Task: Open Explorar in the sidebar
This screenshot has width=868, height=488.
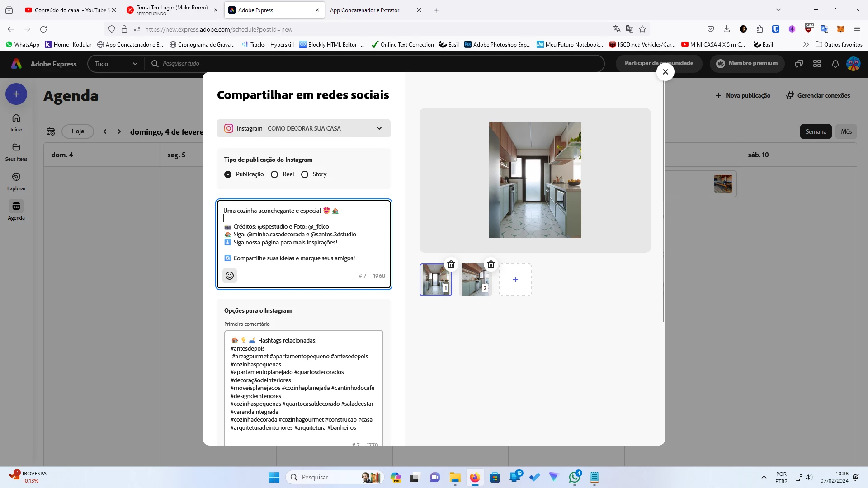Action: (16, 182)
